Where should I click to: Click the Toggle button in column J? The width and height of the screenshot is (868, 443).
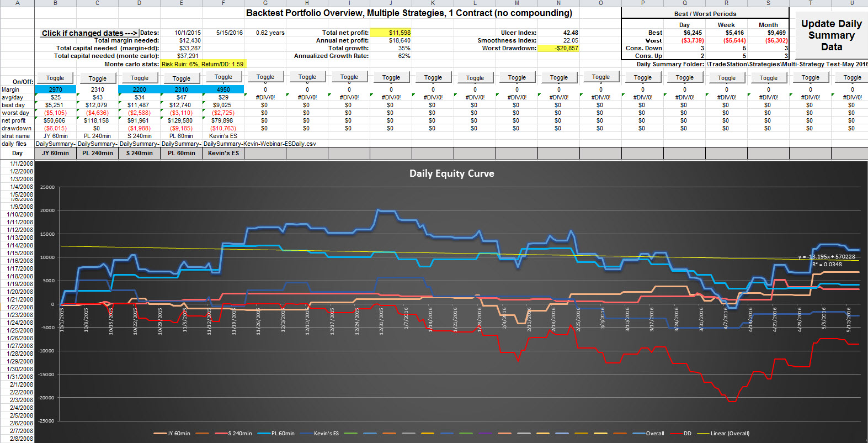coord(391,77)
